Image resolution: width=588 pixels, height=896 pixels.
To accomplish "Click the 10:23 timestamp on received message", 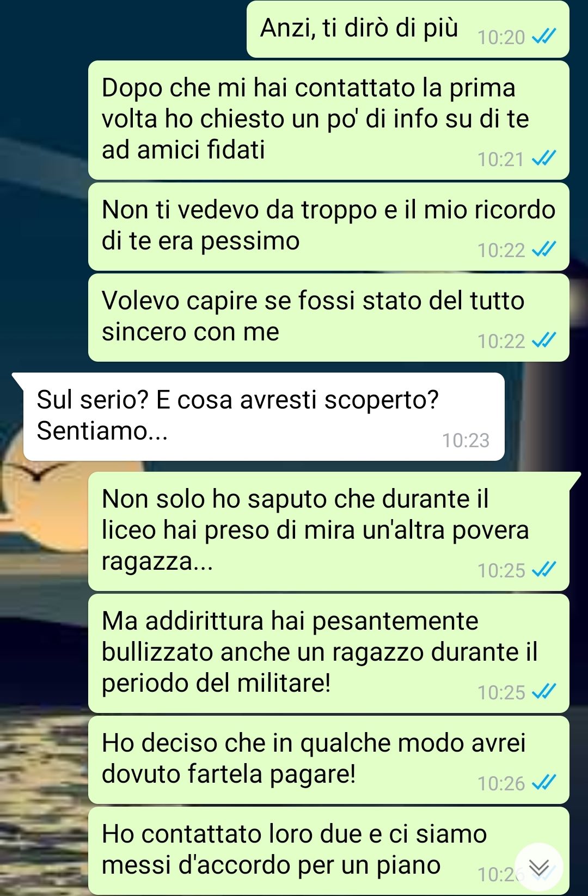I will click(x=465, y=440).
